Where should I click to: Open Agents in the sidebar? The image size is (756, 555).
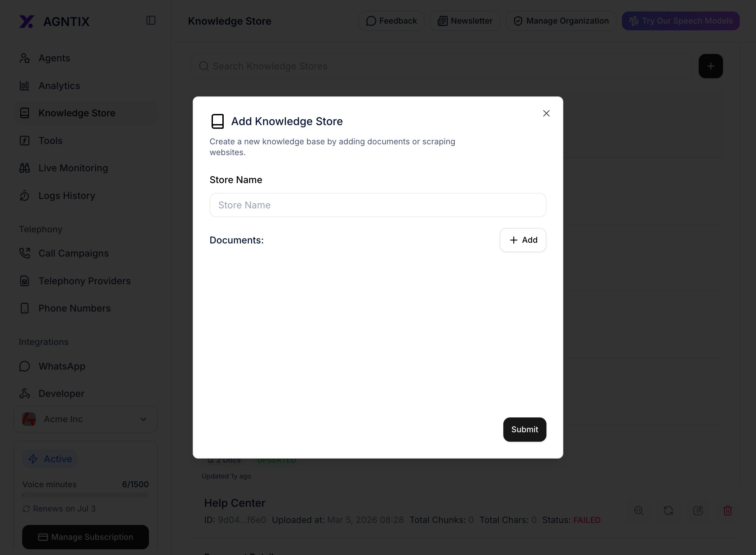click(x=85, y=58)
